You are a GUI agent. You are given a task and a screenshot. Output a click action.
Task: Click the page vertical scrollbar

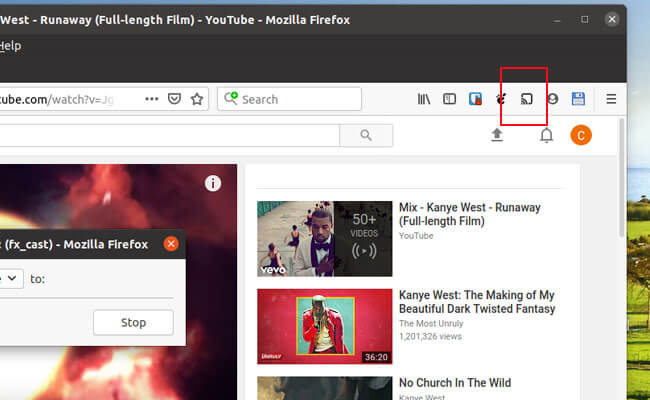coord(621,178)
